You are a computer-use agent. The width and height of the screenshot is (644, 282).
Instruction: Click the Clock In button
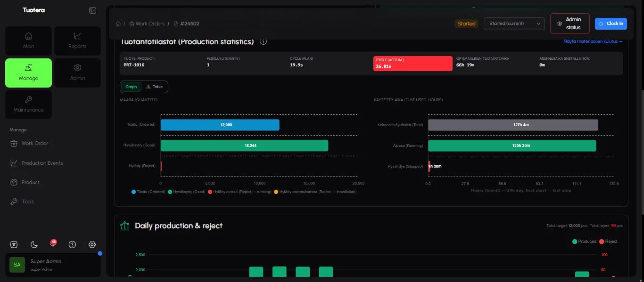coord(611,24)
